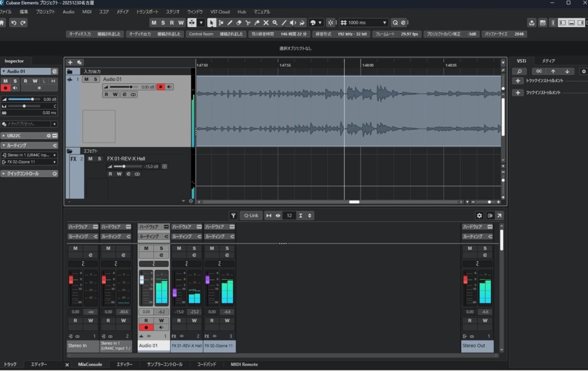Viewport: 588px width, 371px height.
Task: Select the Zoom magnifier tool
Action: [275, 22]
